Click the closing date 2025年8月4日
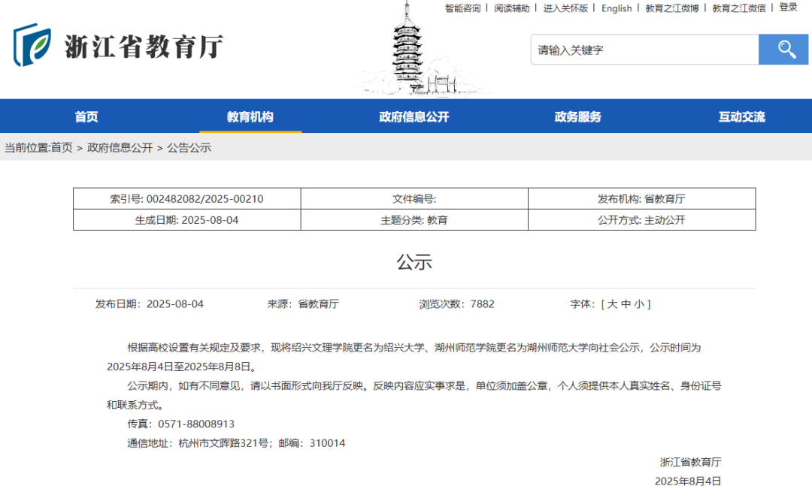812x504 pixels. 688,481
